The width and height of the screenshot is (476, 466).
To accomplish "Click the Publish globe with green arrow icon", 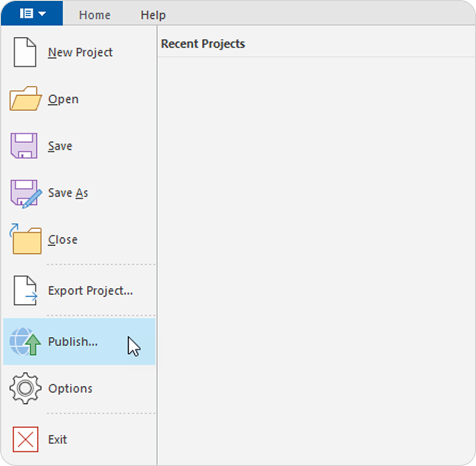I will 25,342.
